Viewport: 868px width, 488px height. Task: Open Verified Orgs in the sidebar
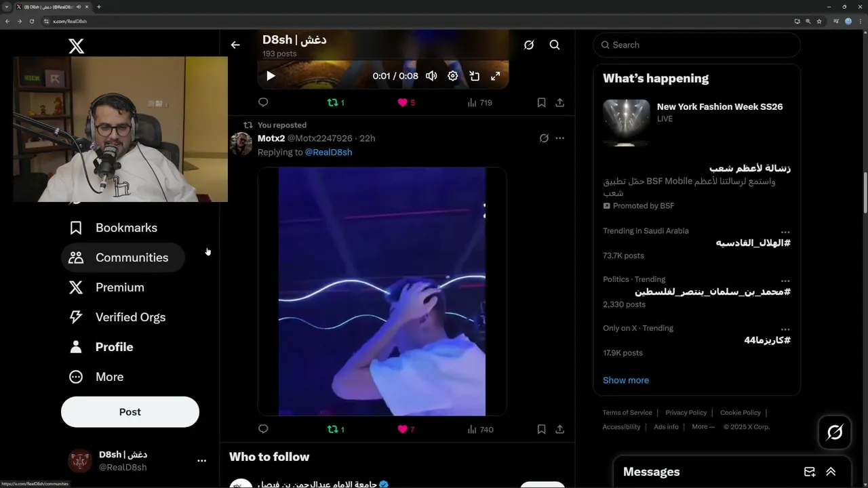117,317
